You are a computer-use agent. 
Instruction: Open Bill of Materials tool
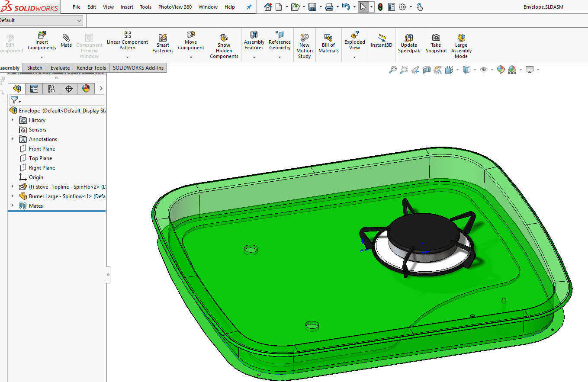[328, 42]
